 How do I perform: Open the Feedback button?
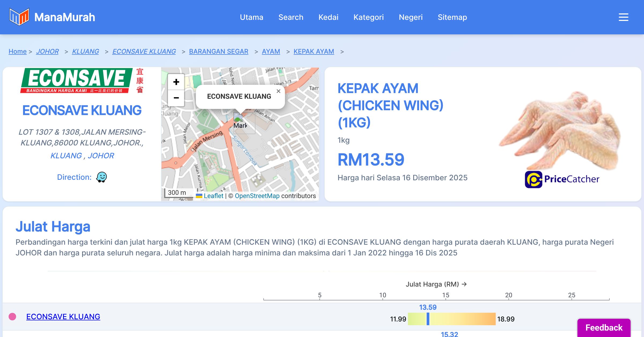click(604, 327)
